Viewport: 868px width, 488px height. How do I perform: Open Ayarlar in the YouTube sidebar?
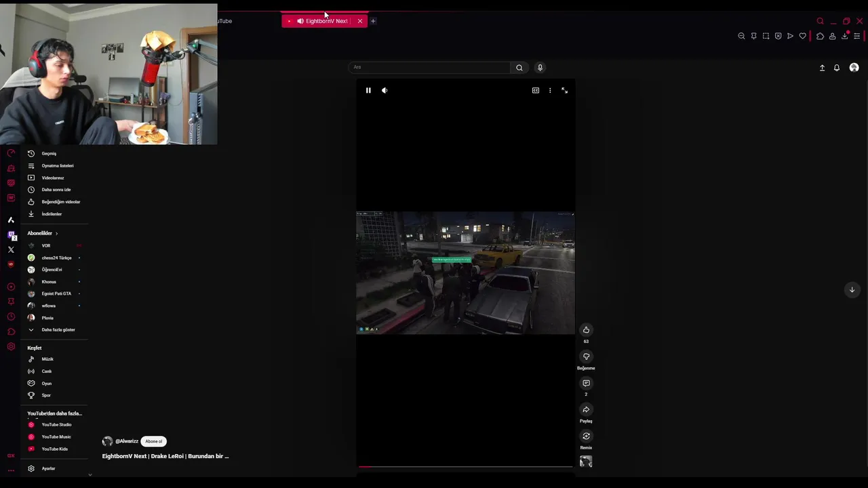[x=54, y=468]
